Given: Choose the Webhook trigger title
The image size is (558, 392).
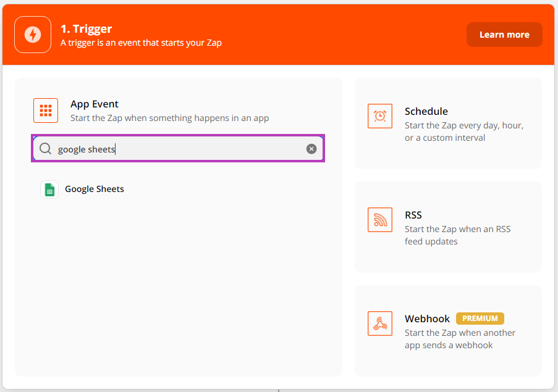Looking at the screenshot, I should click(427, 319).
